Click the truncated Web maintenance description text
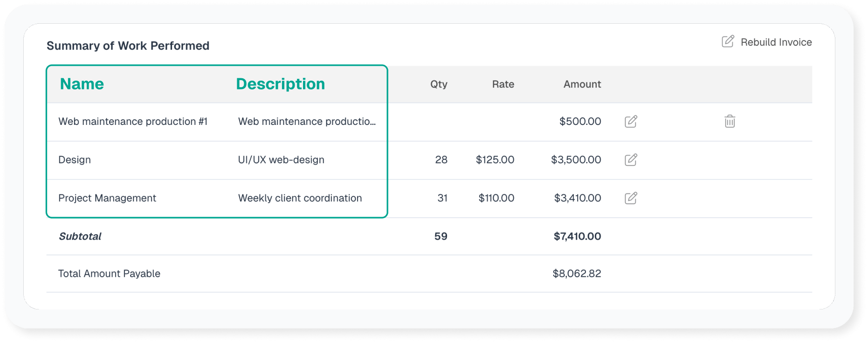The width and height of the screenshot is (868, 343). click(x=307, y=122)
